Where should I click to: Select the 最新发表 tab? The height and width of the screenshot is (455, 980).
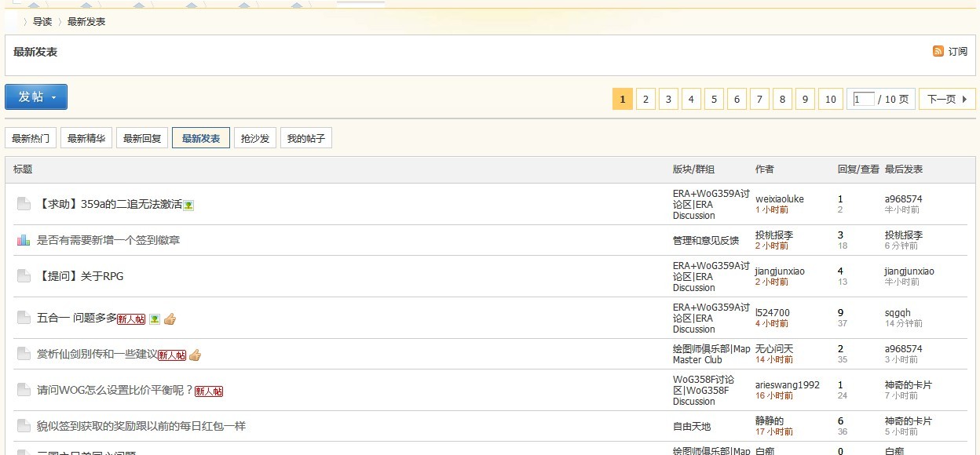click(x=201, y=139)
